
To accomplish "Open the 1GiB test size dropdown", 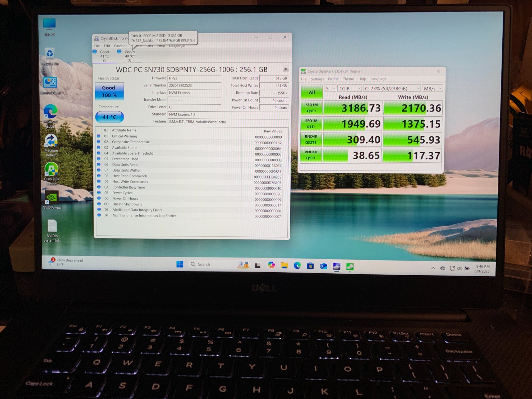I will pos(349,88).
